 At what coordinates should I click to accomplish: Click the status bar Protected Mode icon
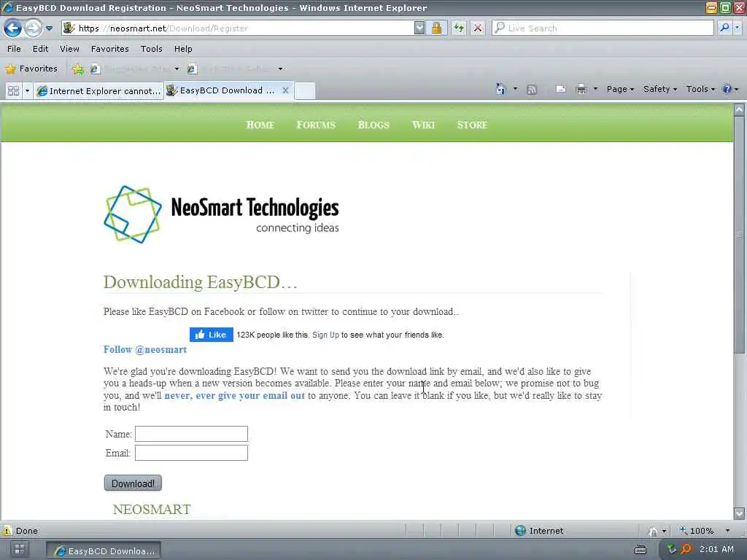[x=653, y=531]
